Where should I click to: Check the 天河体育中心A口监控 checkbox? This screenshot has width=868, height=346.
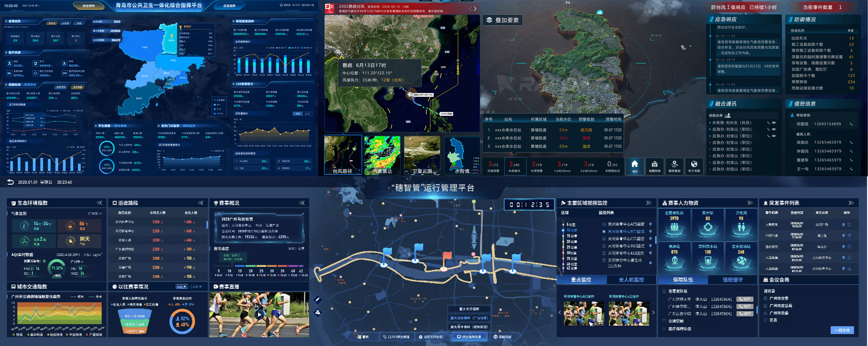pos(604,224)
